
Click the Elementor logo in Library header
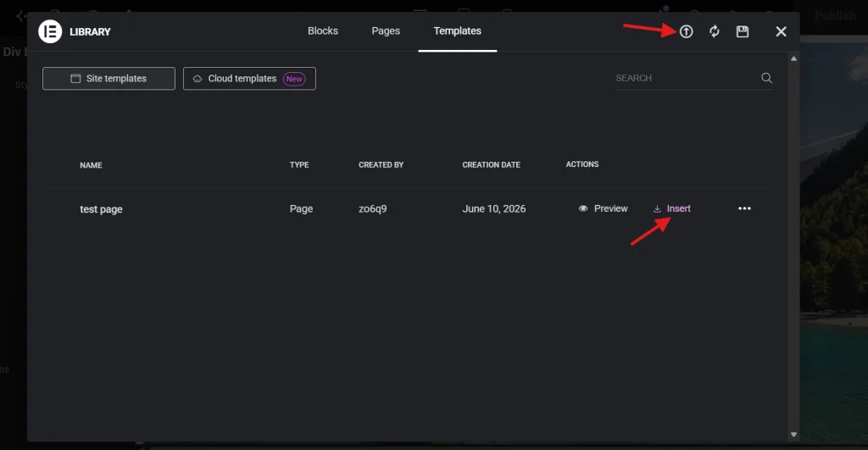(50, 31)
